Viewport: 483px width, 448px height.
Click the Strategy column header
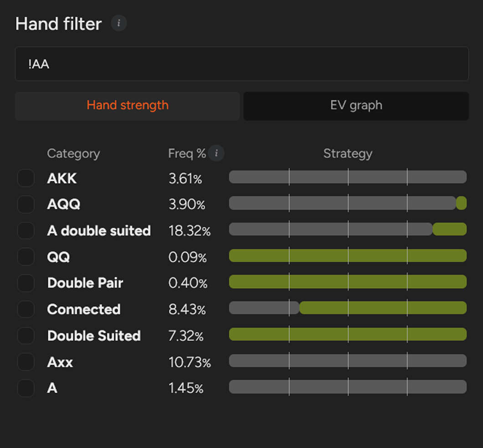pos(347,154)
